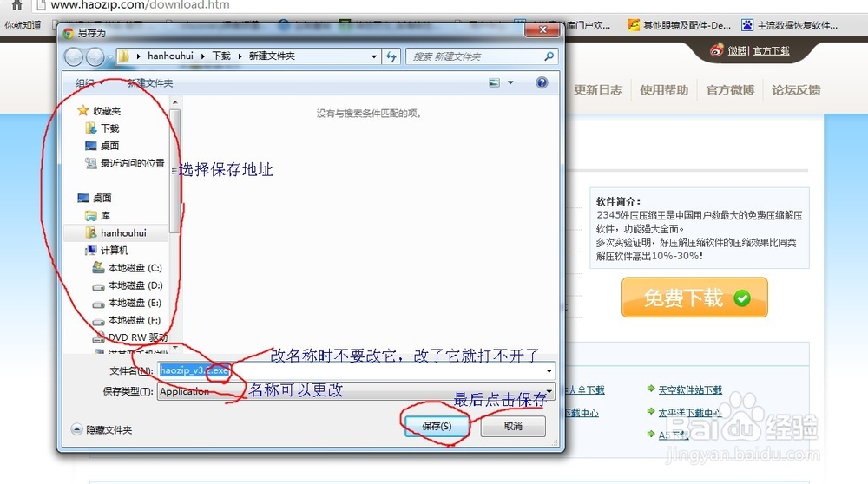Click the Forward arrow in Save As dialog
This screenshot has width=868, height=484.
[x=95, y=56]
